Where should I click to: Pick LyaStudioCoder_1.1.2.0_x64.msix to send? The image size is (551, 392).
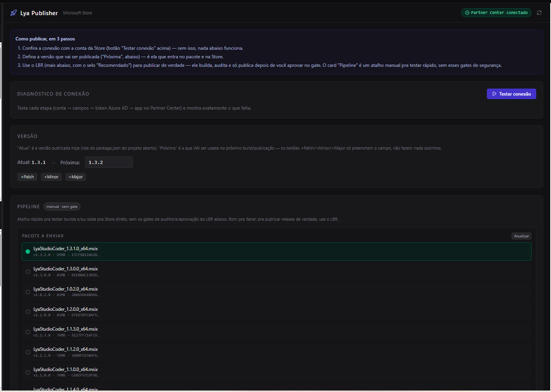pos(277,352)
